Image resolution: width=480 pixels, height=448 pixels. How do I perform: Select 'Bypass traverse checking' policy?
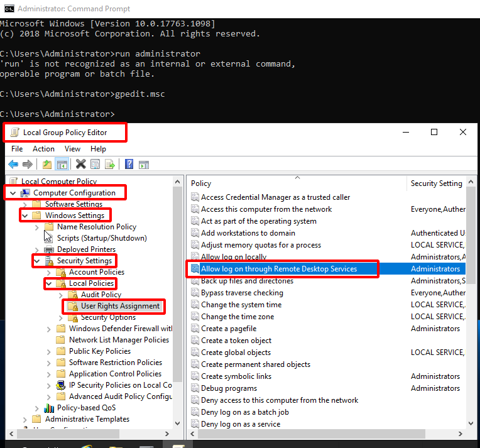[x=242, y=292]
